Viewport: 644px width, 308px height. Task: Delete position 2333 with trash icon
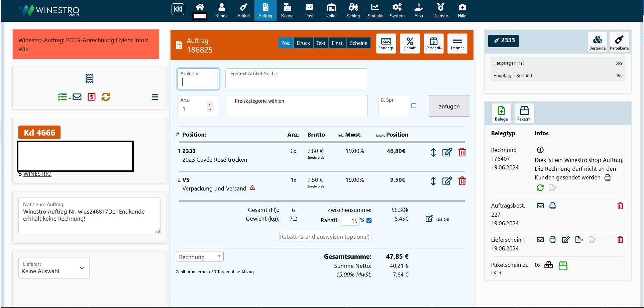click(462, 152)
